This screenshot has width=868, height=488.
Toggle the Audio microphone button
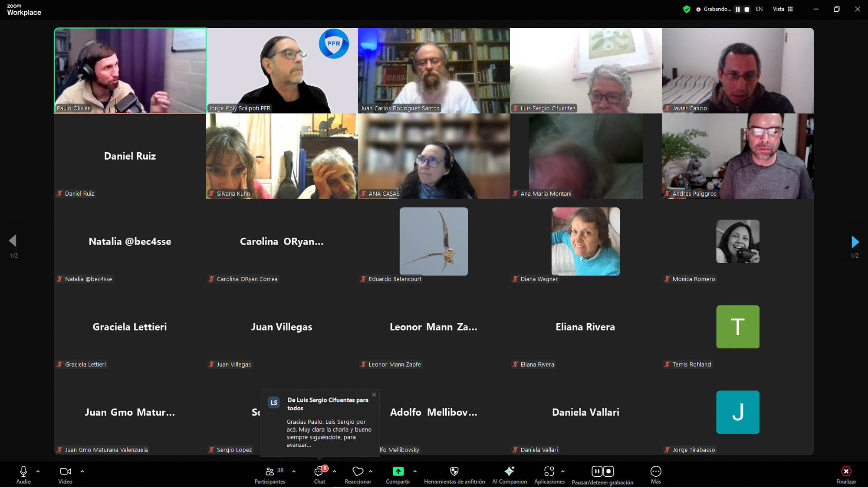click(x=23, y=475)
